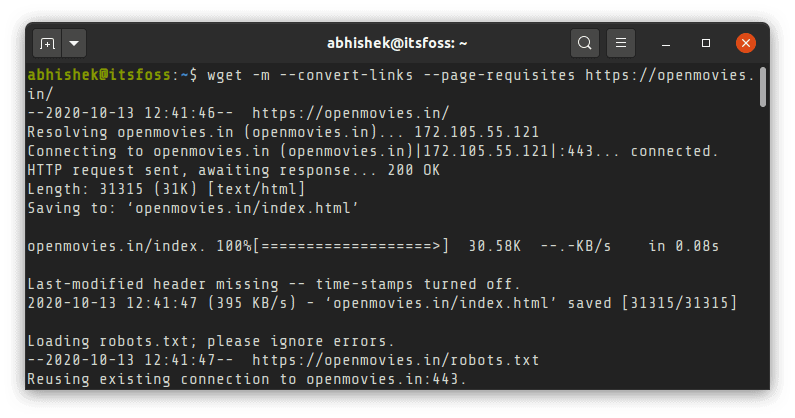Click the 'Reusing existing connection' line
The height and width of the screenshot is (418, 795).
(x=246, y=379)
